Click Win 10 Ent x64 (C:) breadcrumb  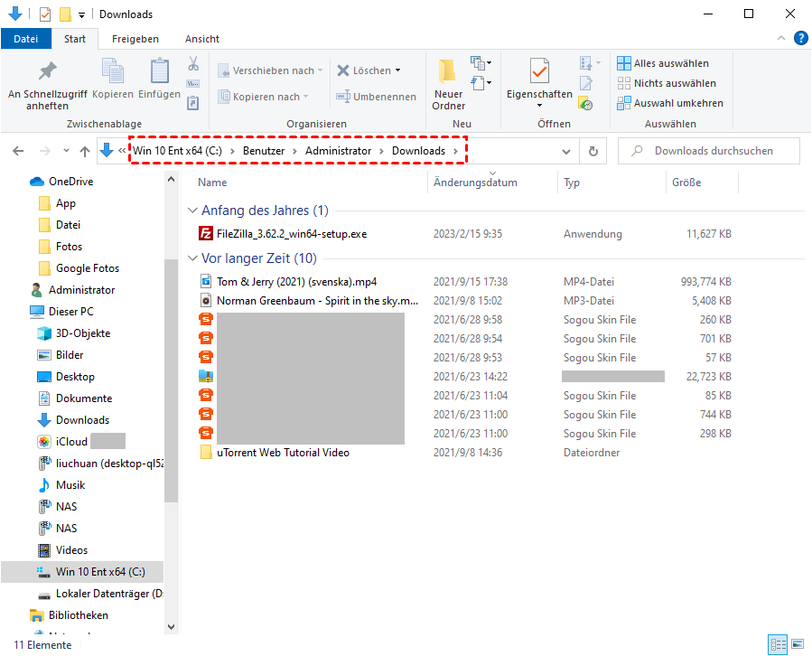[177, 151]
